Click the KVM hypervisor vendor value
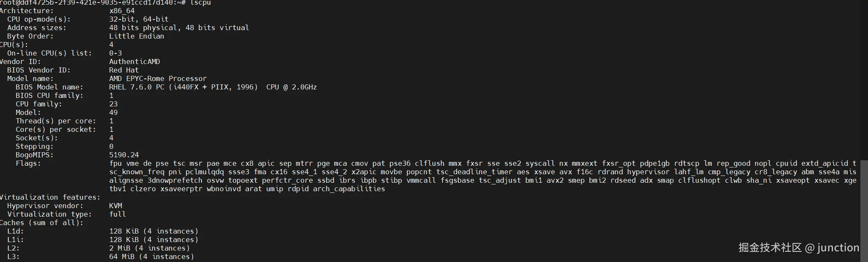Viewport: 868px width, 262px height. [x=116, y=206]
